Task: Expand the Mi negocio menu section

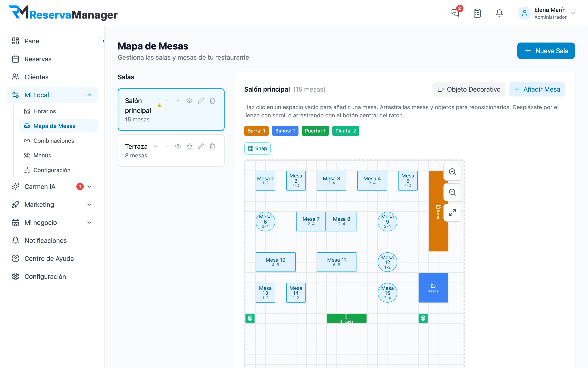Action: click(89, 222)
